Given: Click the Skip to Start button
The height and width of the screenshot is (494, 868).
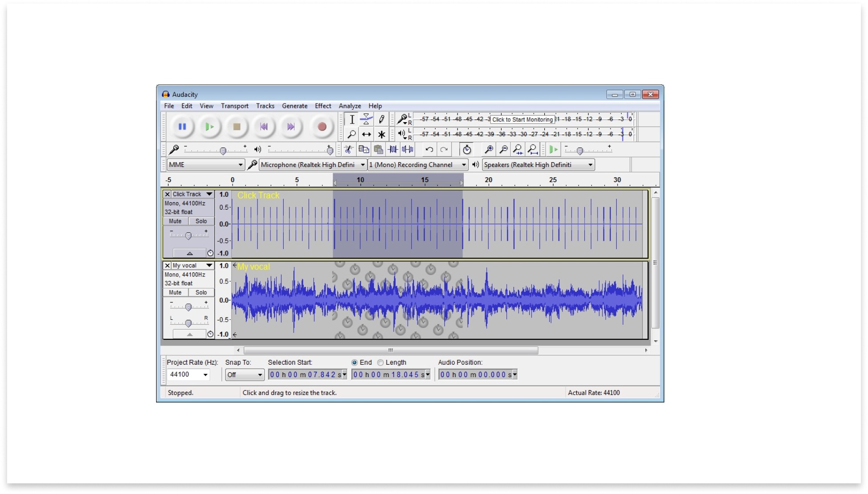Looking at the screenshot, I should click(x=264, y=126).
